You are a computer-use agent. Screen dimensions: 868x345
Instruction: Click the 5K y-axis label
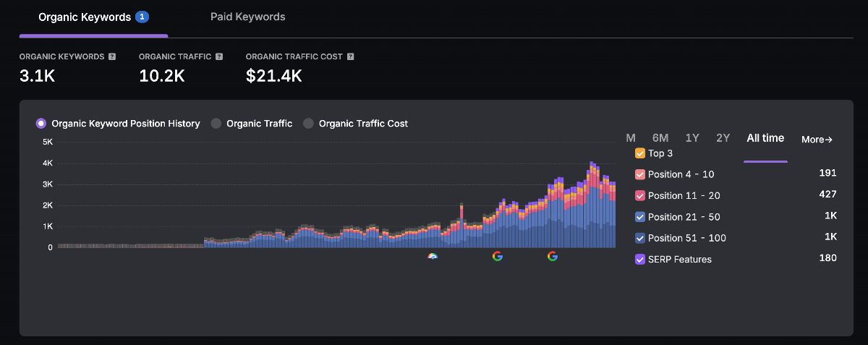click(47, 142)
